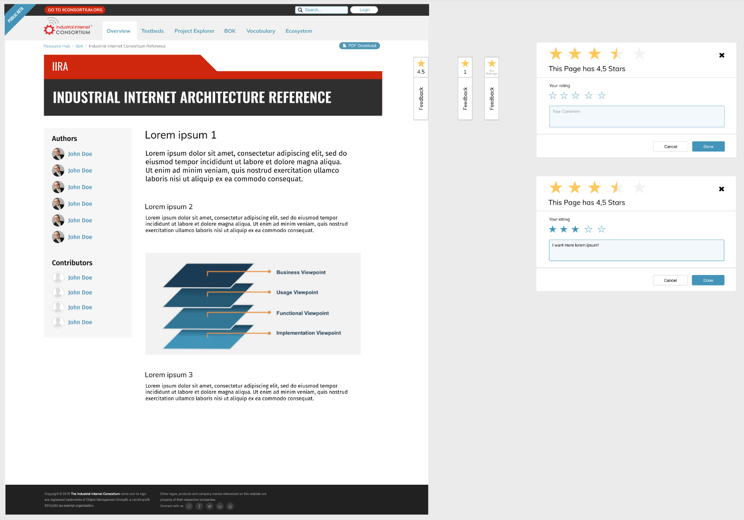Click the 'Functional Viewpoint' diagram label

pyautogui.click(x=303, y=313)
